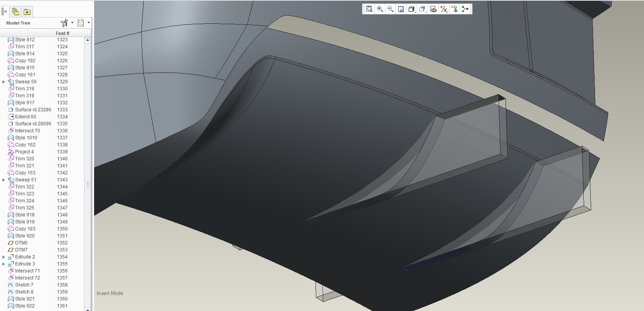Click the Intersect 71 feature icon
This screenshot has width=644, height=311.
point(11,271)
